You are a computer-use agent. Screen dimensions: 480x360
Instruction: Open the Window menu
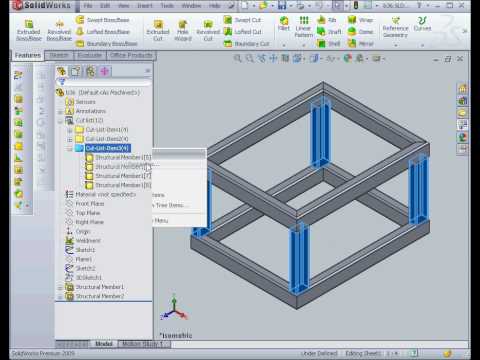click(191, 6)
